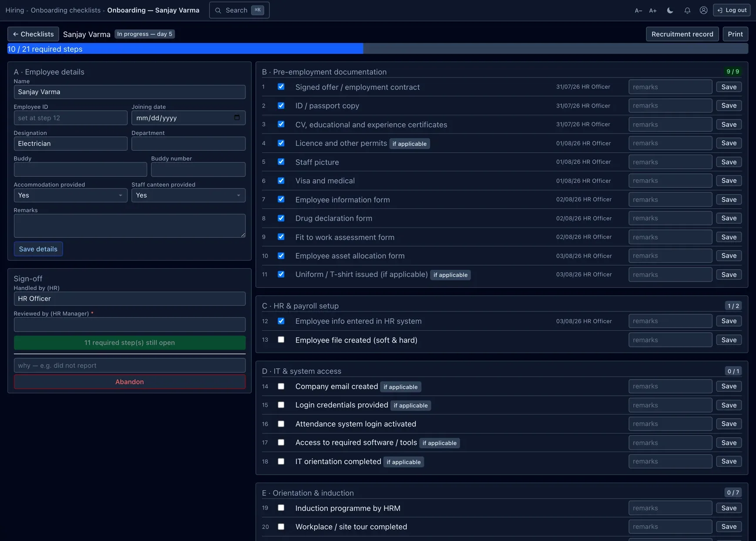Image resolution: width=756 pixels, height=541 pixels.
Task: Click the 9 / 9 section B counter
Action: click(x=732, y=71)
